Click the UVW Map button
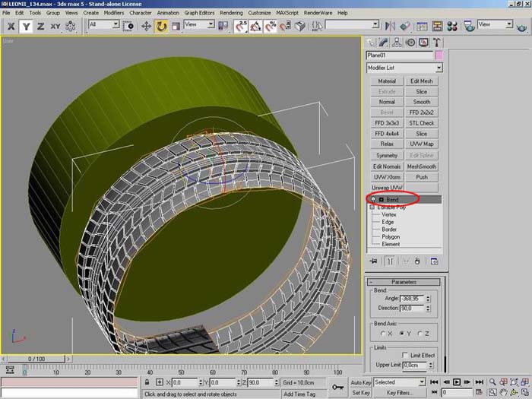The height and width of the screenshot is (399, 532). (x=422, y=144)
